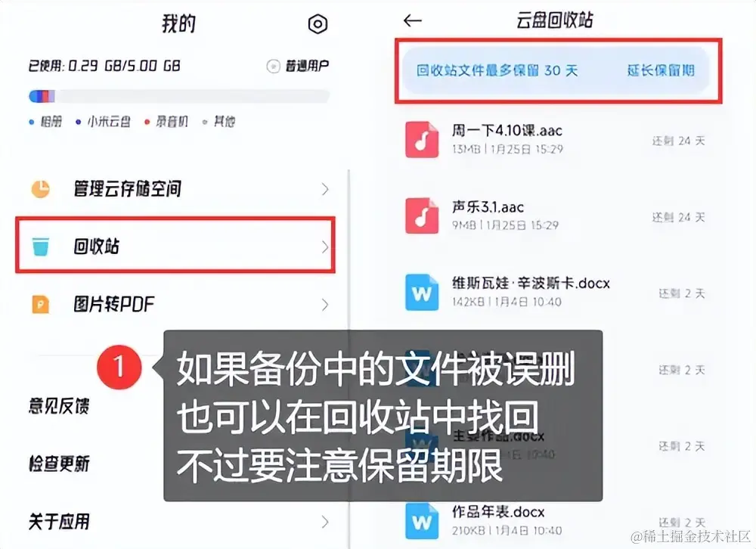This screenshot has height=549, width=756.
Task: Expand the 图片转PDF row chevron
Action: coord(325,305)
